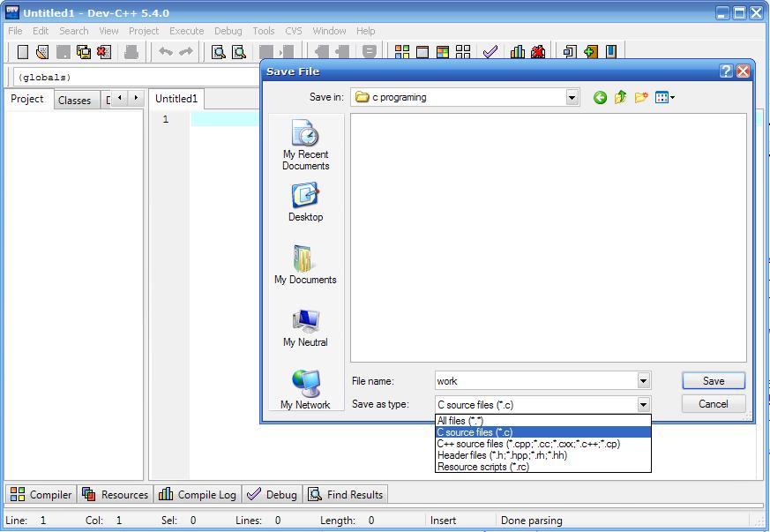Open the Edit menu
770x532 pixels.
tap(41, 31)
